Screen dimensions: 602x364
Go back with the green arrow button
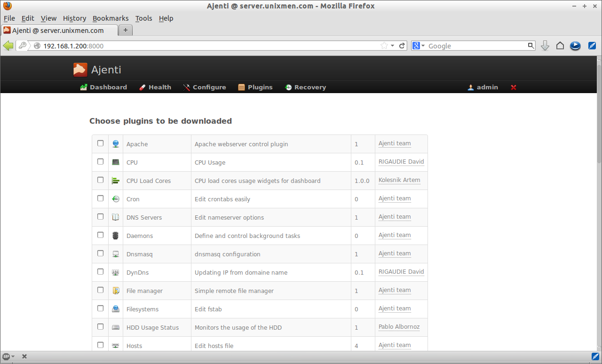pos(8,46)
